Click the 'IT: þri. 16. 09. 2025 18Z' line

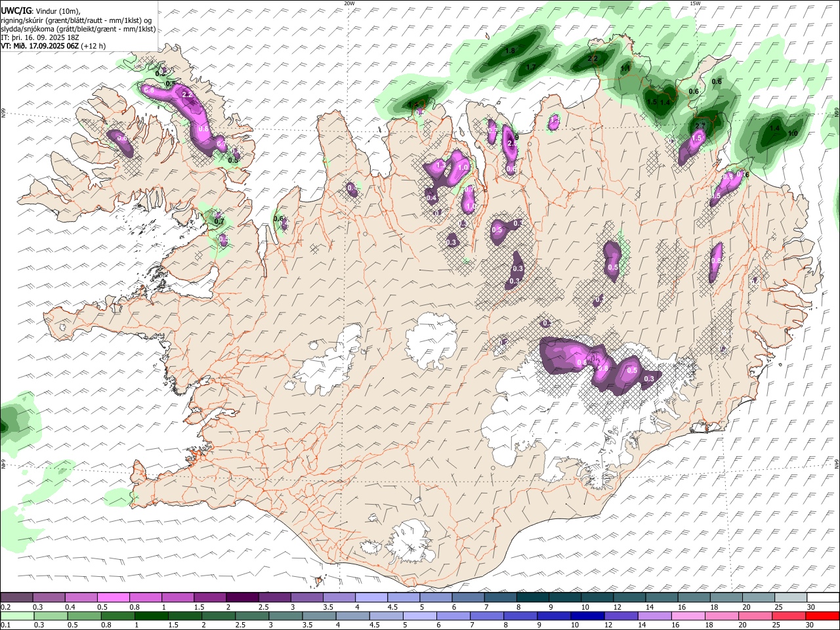(40, 37)
